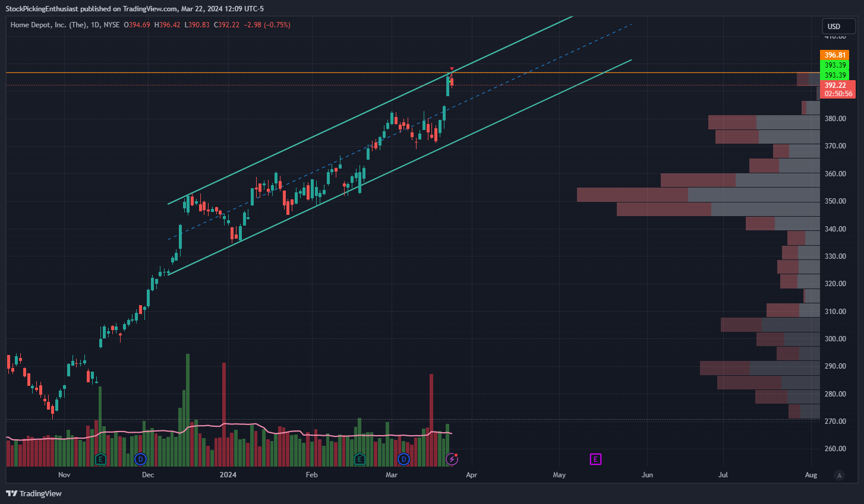Click the November earnings E marker
The image size is (864, 504).
[100, 459]
